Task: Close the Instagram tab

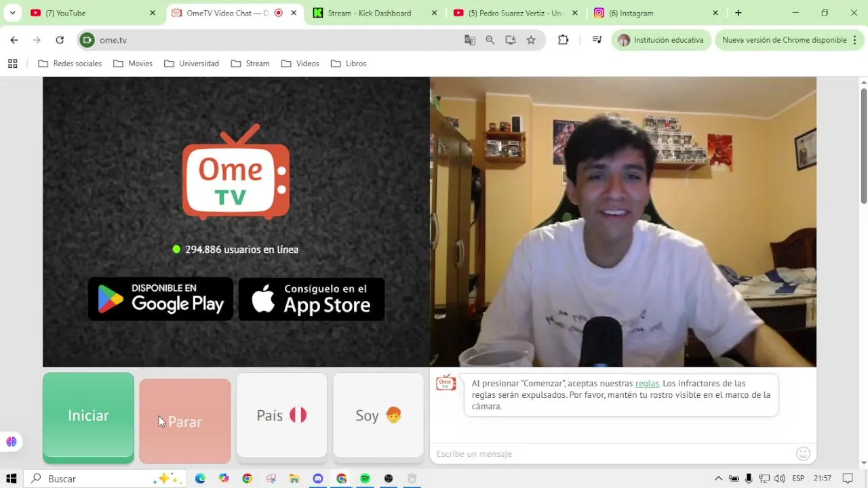Action: 715,13
